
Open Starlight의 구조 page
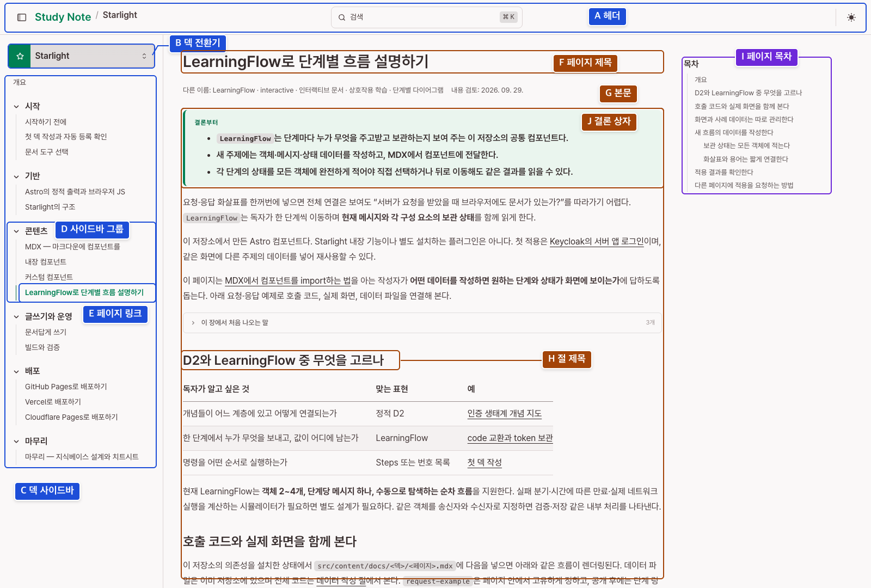tap(50, 207)
